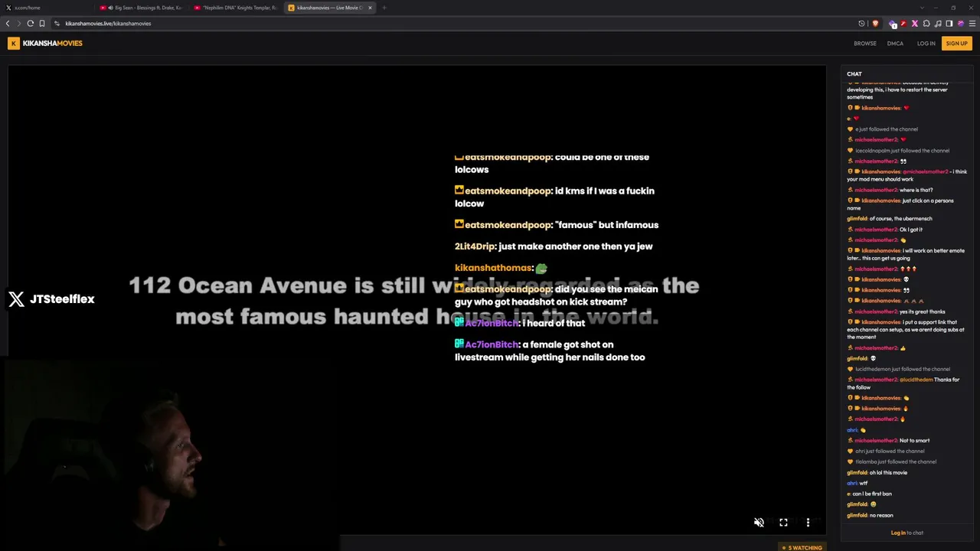
Task: Open the media control music note icon
Action: [938, 24]
